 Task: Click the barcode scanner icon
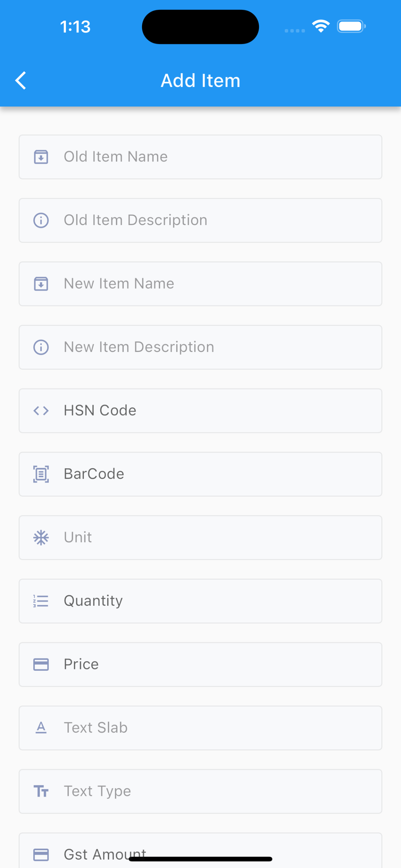41,474
